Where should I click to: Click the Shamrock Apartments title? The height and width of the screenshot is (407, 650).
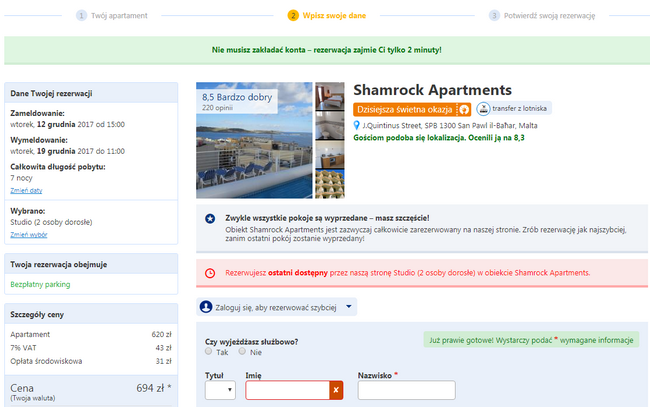click(432, 90)
